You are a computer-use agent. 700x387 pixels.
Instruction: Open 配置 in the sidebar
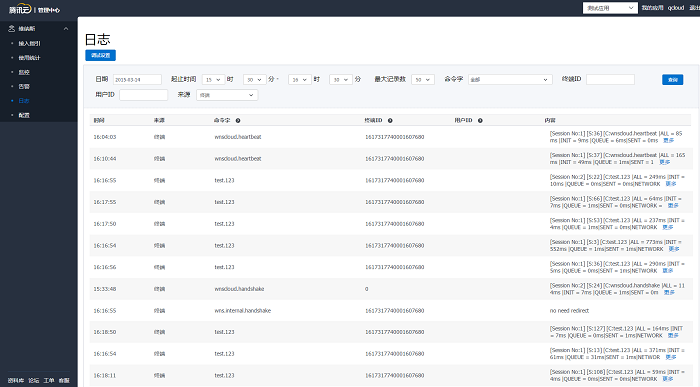[x=24, y=115]
